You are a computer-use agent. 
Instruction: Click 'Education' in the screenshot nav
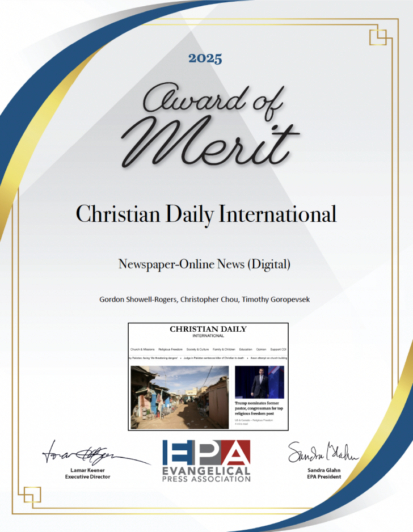pyautogui.click(x=246, y=349)
